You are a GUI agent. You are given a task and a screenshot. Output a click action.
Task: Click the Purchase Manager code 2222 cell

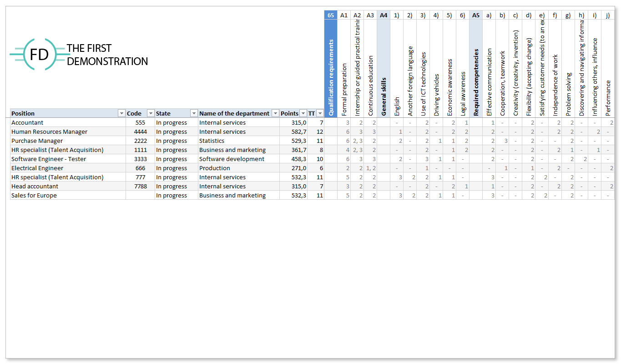140,141
